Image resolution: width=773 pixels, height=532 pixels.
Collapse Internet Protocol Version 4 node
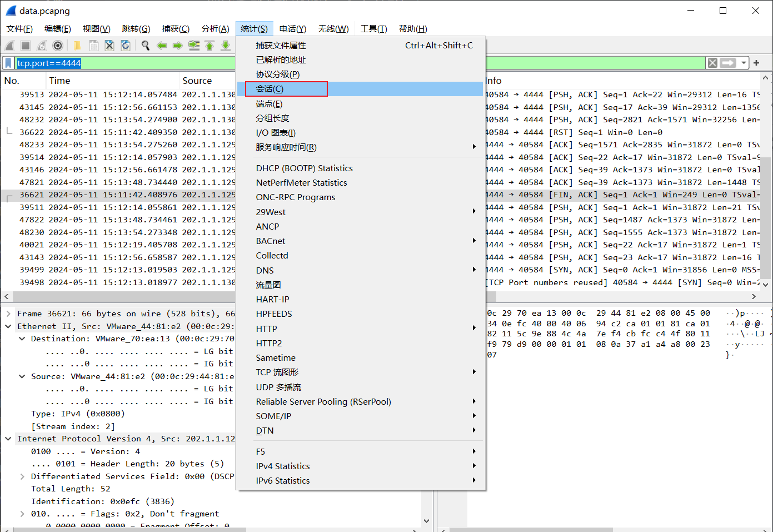pos(8,439)
